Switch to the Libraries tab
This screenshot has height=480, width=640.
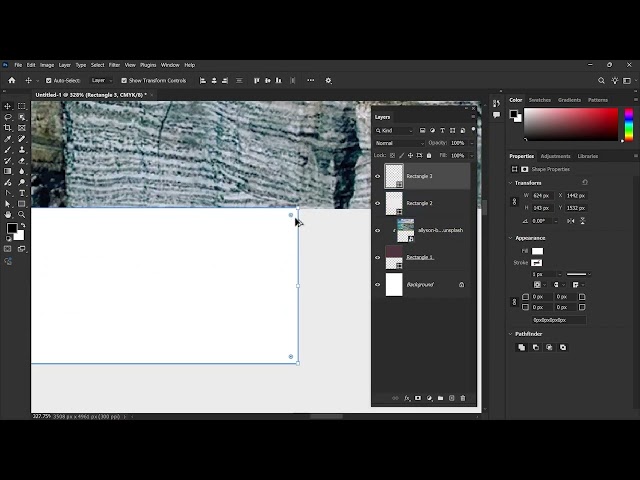coord(588,156)
